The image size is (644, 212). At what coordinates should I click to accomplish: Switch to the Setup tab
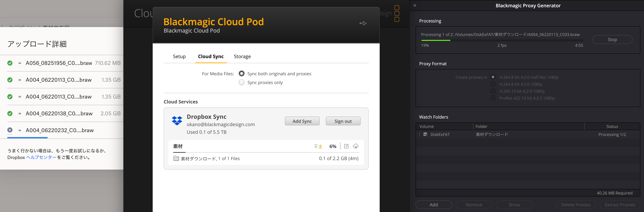coord(179,56)
